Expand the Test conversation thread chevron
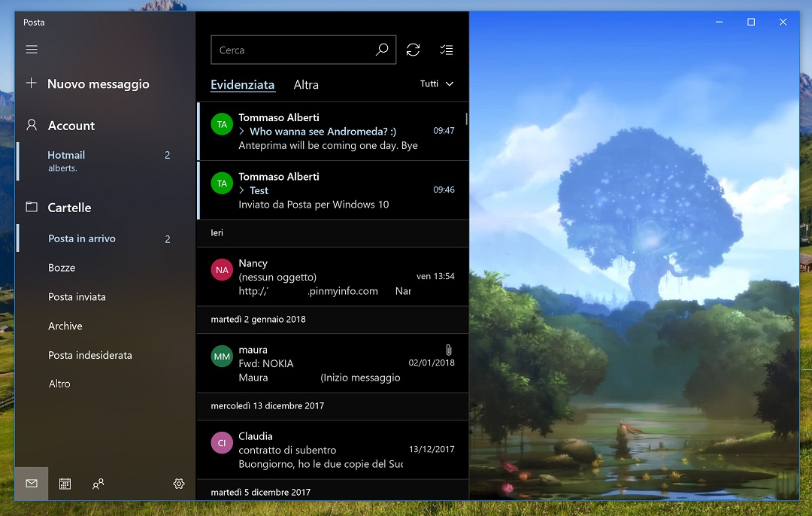 [242, 190]
